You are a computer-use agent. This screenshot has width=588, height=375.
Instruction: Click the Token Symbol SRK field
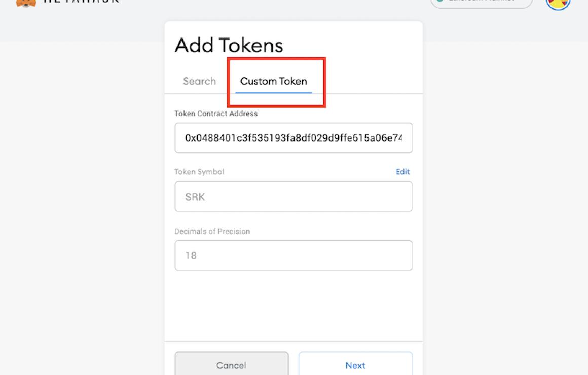(293, 197)
